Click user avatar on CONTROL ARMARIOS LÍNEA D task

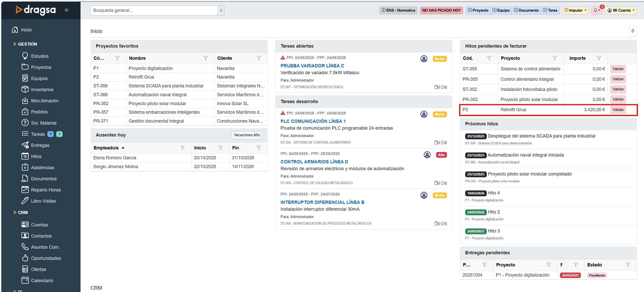[x=427, y=155]
